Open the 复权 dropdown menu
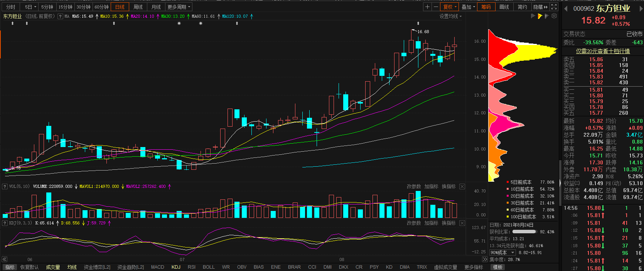Screen dimensions: 644x271 [x=450, y=7]
